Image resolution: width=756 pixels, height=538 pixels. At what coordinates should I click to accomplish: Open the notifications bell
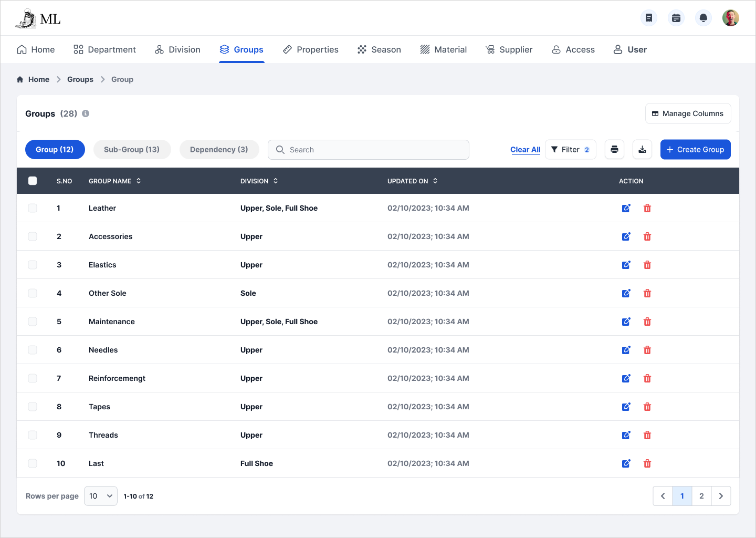tap(703, 18)
